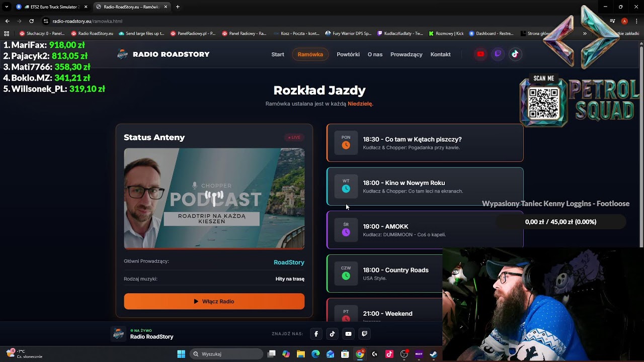Open Microsoft Store from the taskbar

345,354
